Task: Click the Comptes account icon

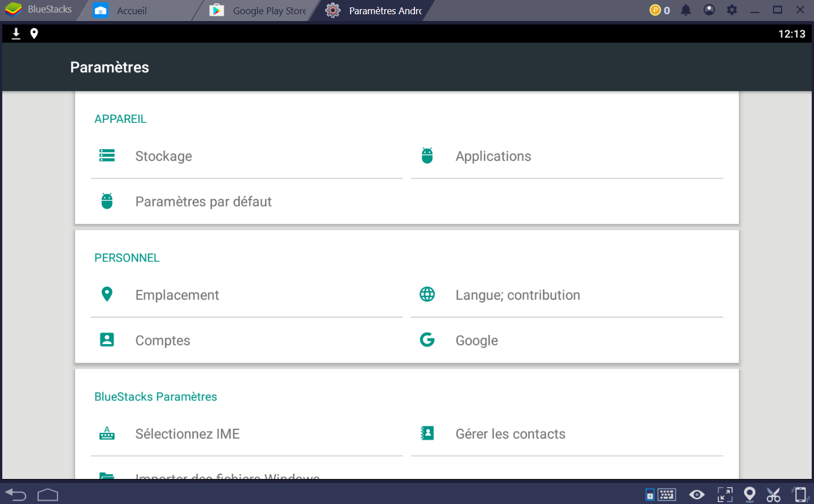Action: [x=107, y=340]
